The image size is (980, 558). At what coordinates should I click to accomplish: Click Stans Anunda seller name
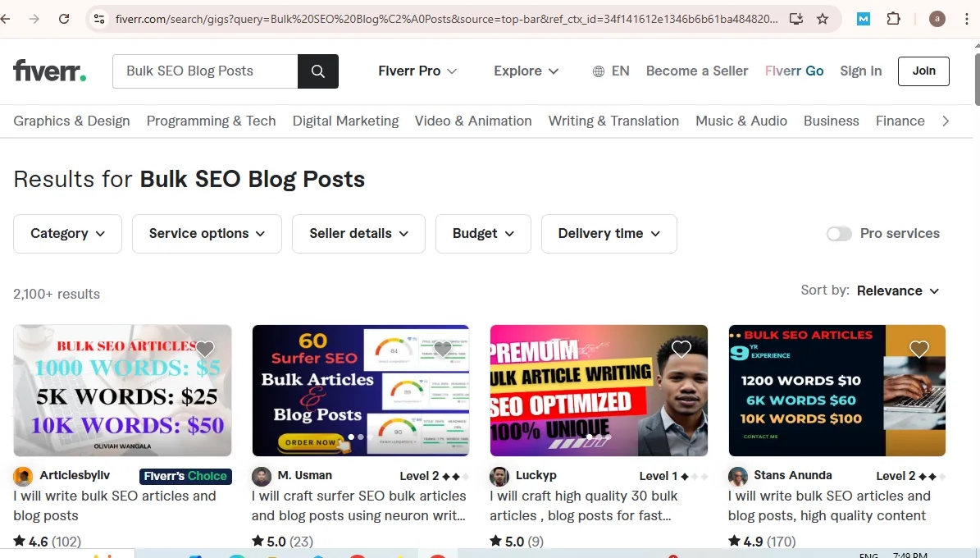(792, 475)
